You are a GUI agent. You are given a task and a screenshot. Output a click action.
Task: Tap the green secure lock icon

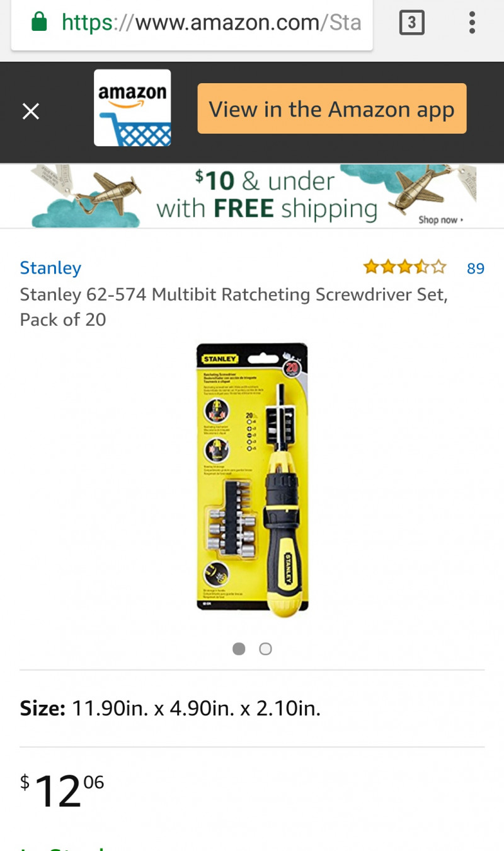[x=39, y=23]
